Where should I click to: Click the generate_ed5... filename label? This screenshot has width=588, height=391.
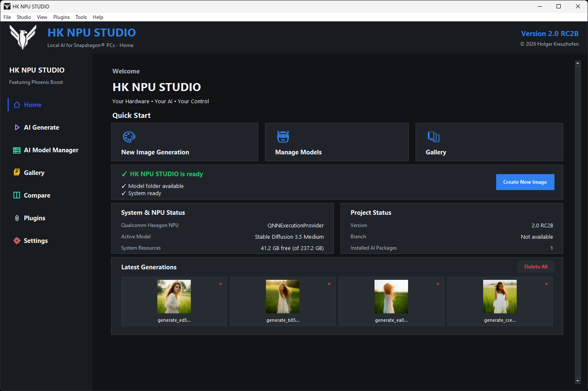coord(174,320)
